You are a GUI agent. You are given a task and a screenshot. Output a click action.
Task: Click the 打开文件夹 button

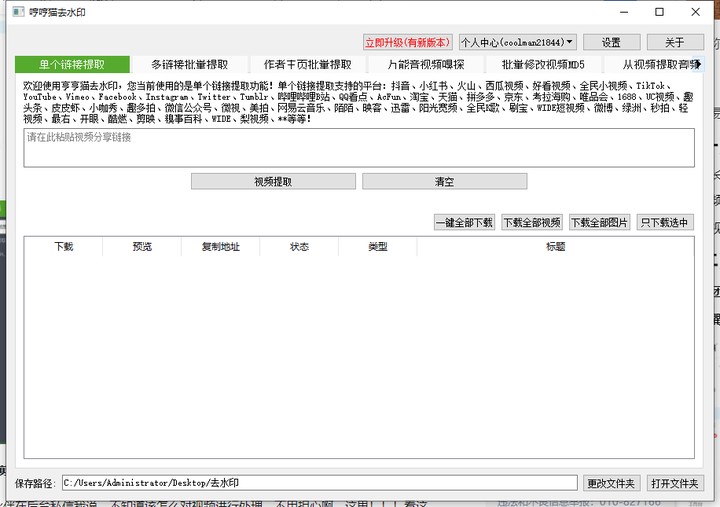(x=675, y=483)
